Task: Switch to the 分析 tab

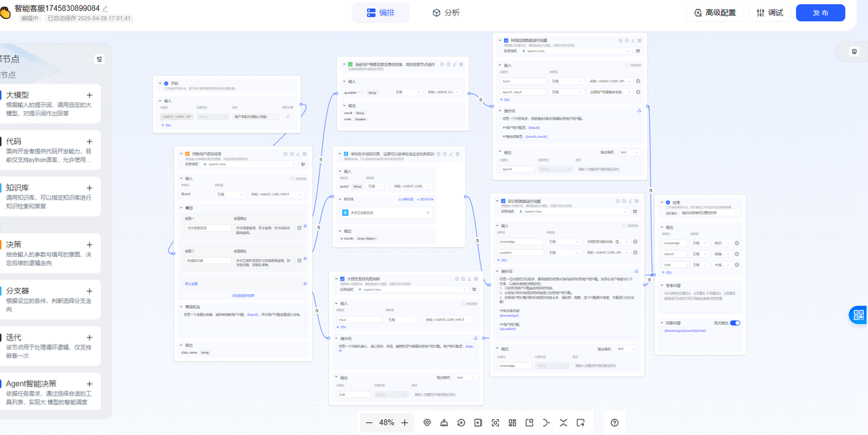Action: click(x=446, y=12)
